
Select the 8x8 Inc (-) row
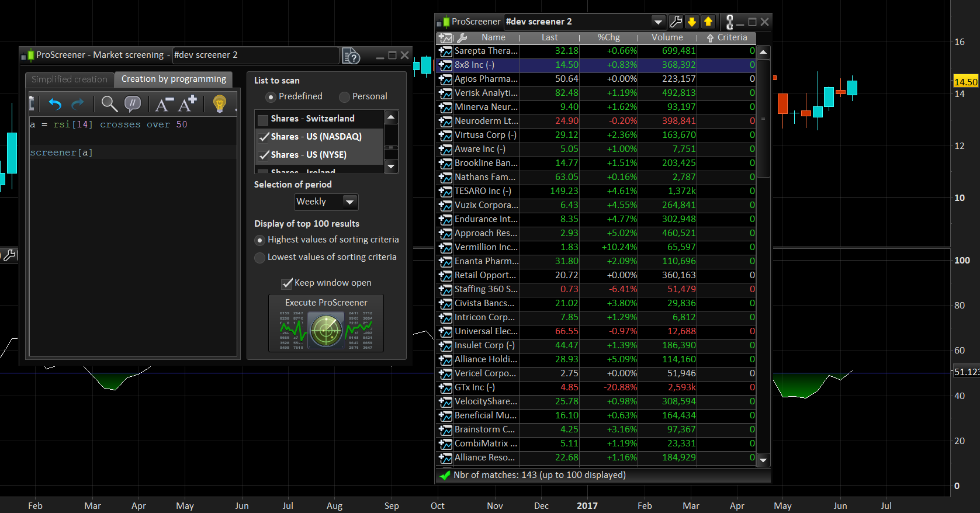click(x=596, y=65)
